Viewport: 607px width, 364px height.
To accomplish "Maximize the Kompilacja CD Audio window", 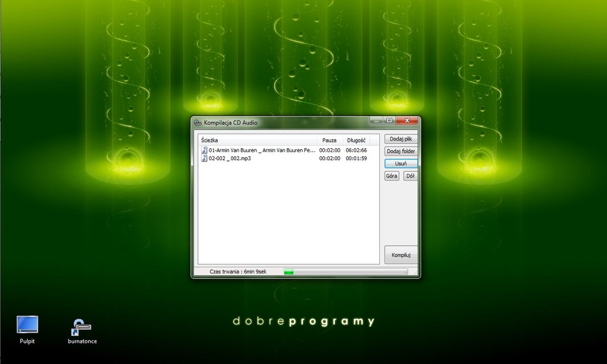I will pos(389,121).
